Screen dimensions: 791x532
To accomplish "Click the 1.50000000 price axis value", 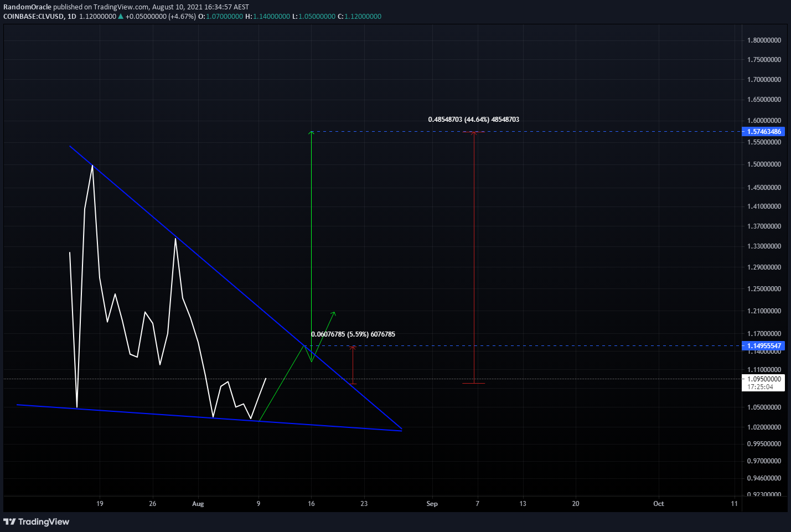I will point(764,164).
